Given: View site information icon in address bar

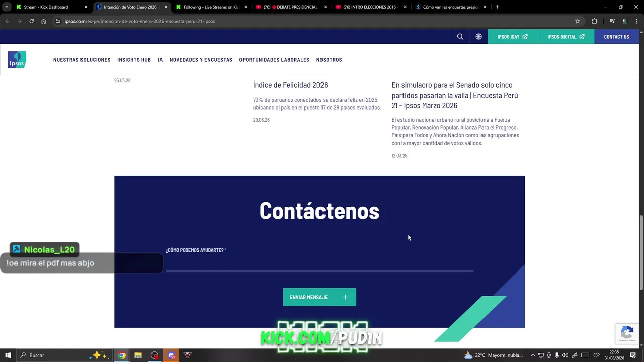Looking at the screenshot, I should coord(58,21).
